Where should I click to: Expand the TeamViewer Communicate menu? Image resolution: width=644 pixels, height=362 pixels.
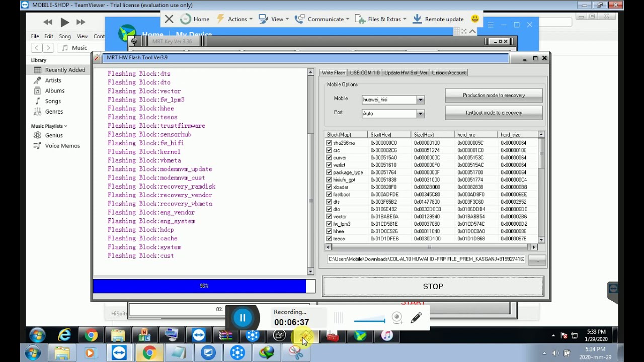(322, 19)
